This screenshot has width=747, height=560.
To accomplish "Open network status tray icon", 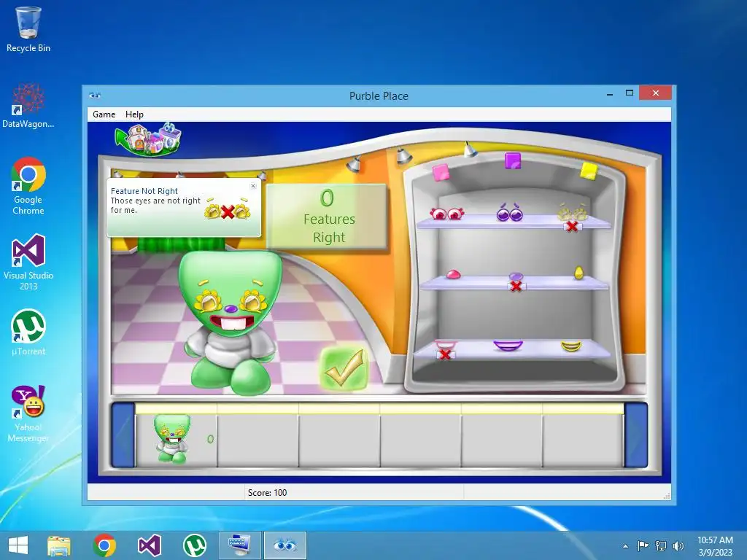I will pos(661,545).
